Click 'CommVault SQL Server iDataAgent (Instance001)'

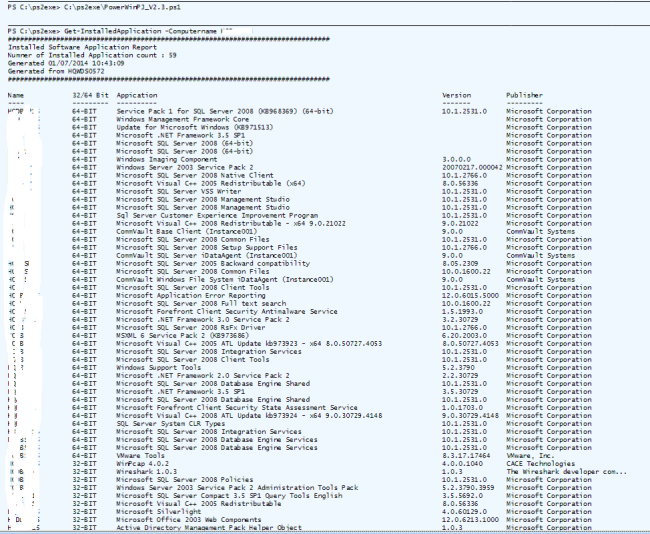coord(207,255)
